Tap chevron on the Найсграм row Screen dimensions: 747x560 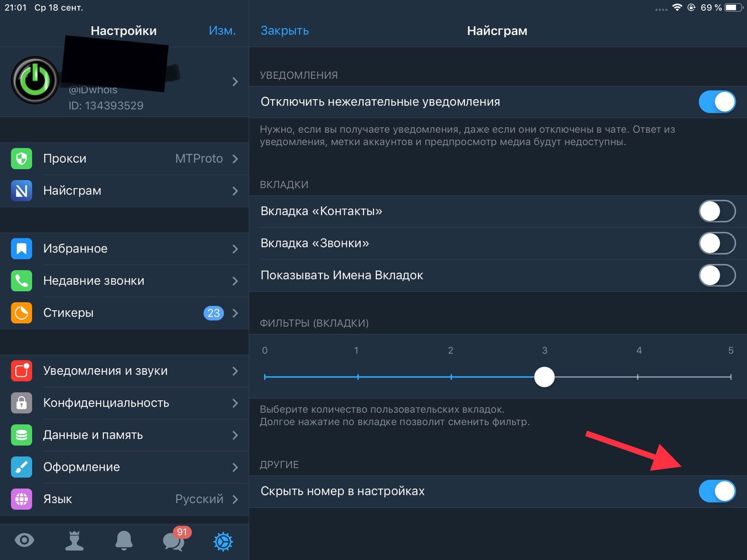[235, 191]
